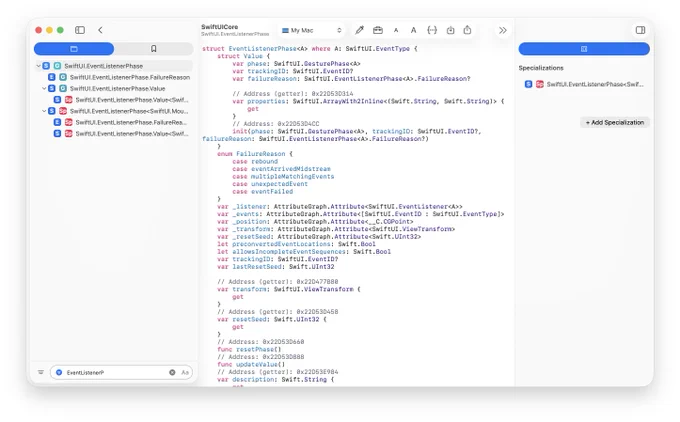Clear the search field text

(x=172, y=372)
